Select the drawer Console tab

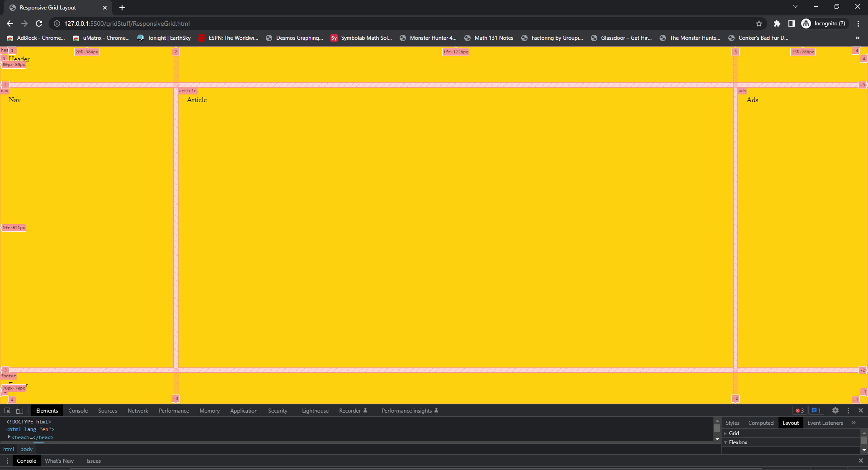pyautogui.click(x=27, y=461)
